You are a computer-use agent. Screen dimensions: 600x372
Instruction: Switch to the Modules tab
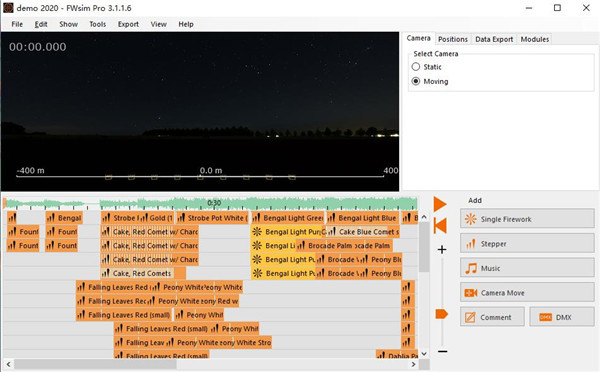(x=535, y=39)
